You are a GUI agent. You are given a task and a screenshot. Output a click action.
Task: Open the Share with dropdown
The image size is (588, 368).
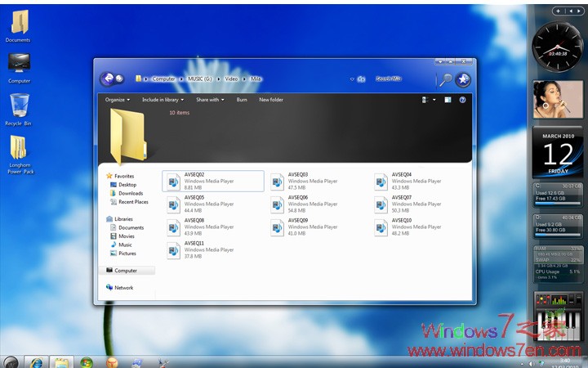click(210, 100)
